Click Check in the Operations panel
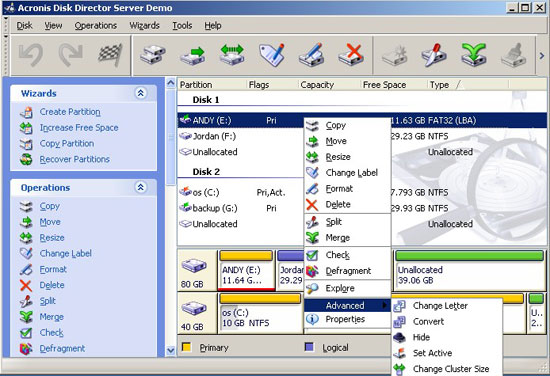Viewport: 550px width, 376px height. (52, 333)
